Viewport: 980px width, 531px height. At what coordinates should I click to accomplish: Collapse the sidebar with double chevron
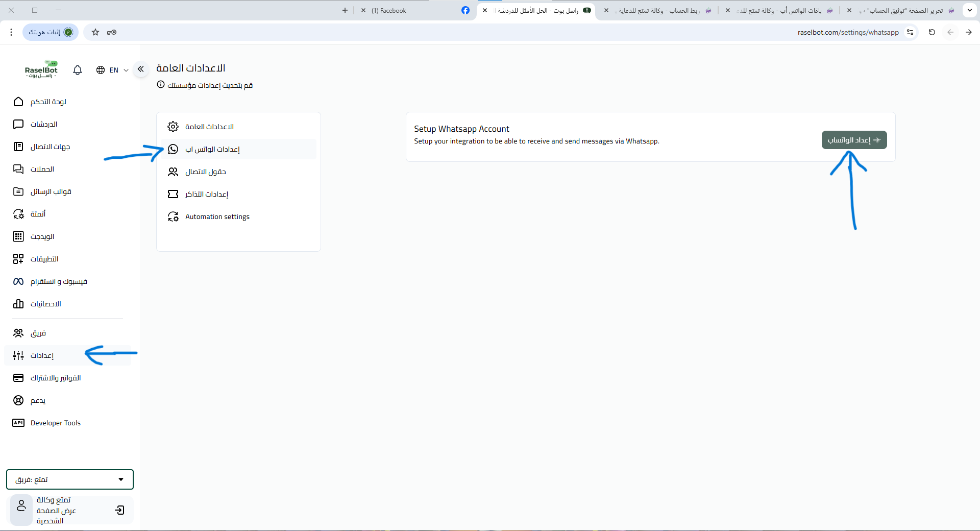point(141,69)
